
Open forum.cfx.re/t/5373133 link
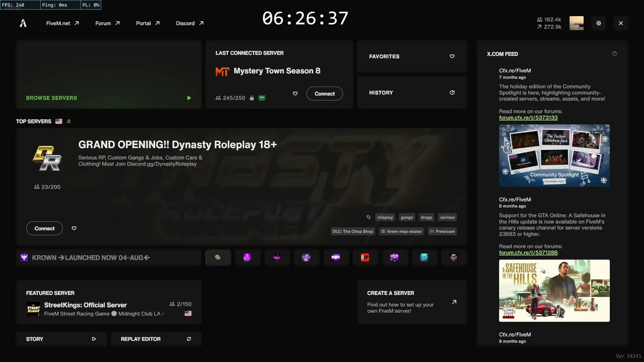point(528,118)
